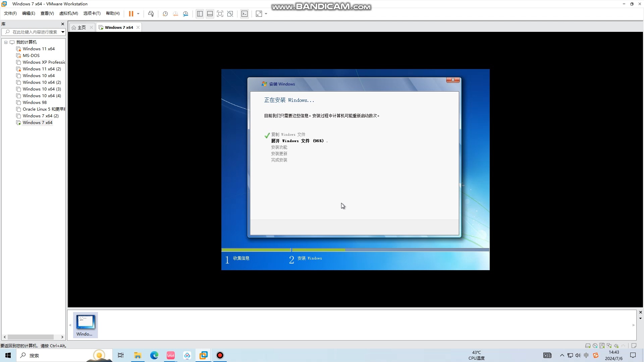Close the 主页 tab
The height and width of the screenshot is (362, 644).
click(x=91, y=27)
